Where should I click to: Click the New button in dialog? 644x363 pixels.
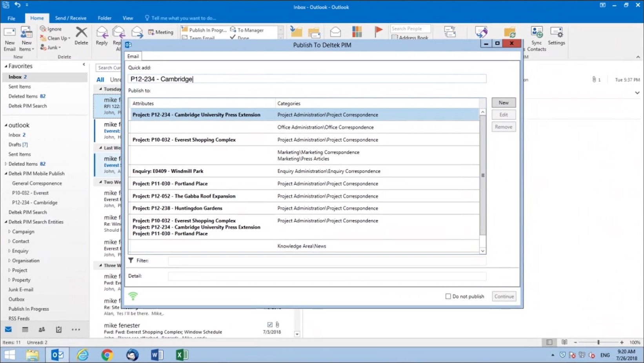click(x=504, y=103)
